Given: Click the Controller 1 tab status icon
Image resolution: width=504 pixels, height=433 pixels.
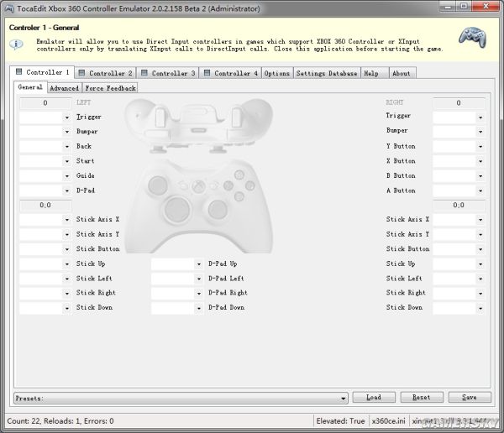Looking at the screenshot, I should (19, 71).
